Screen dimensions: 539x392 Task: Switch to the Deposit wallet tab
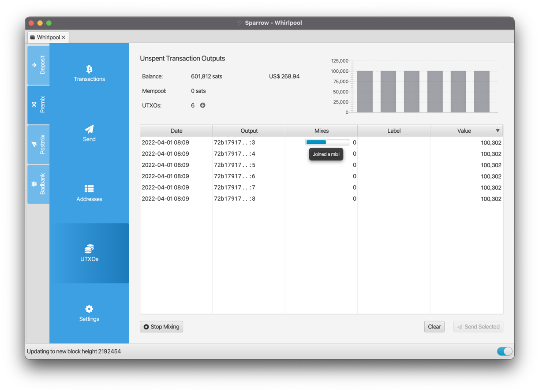click(x=38, y=65)
